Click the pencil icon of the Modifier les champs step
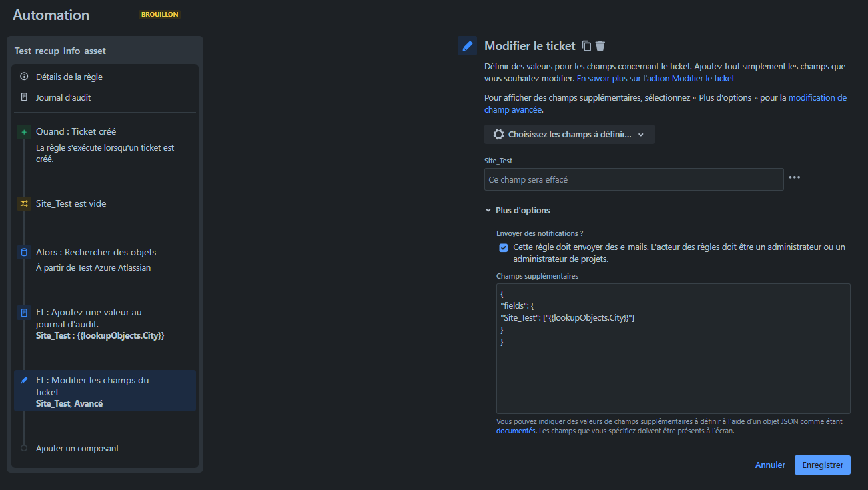This screenshot has width=868, height=490. click(x=24, y=381)
